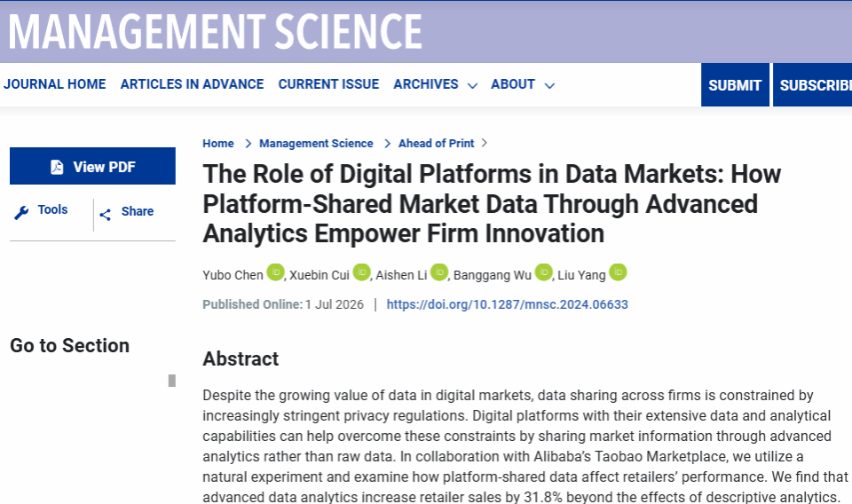The image size is (852, 504).
Task: Open Banggang Wu's ORCID iD icon
Action: (543, 272)
